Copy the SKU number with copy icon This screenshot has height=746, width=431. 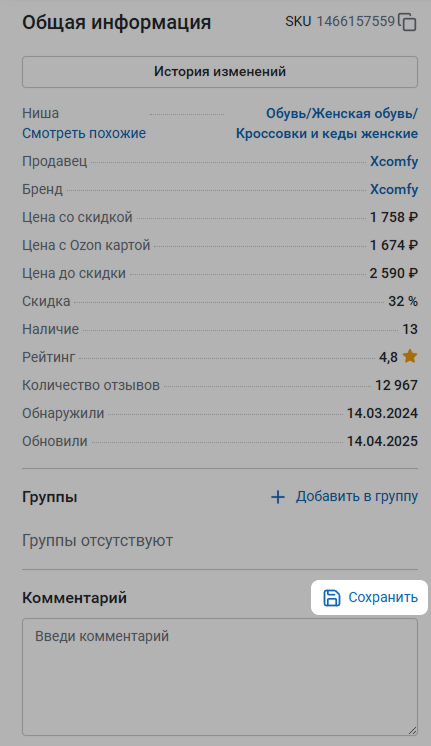pyautogui.click(x=408, y=22)
